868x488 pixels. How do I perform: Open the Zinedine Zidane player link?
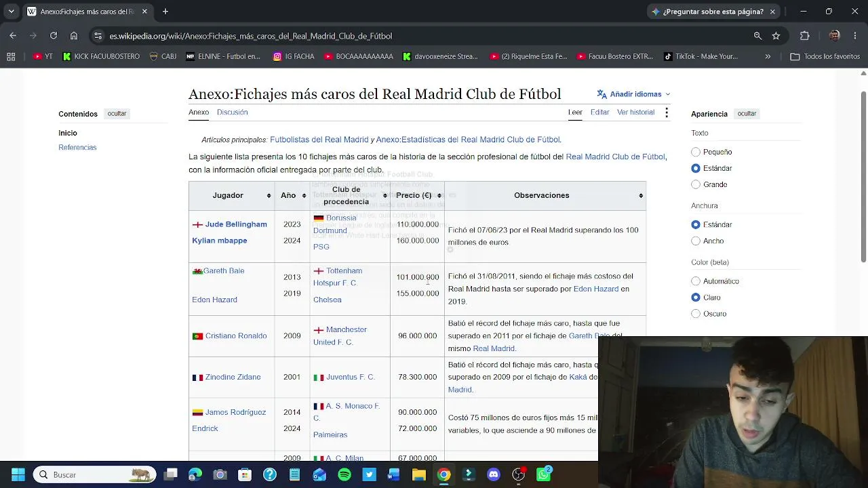tap(233, 377)
